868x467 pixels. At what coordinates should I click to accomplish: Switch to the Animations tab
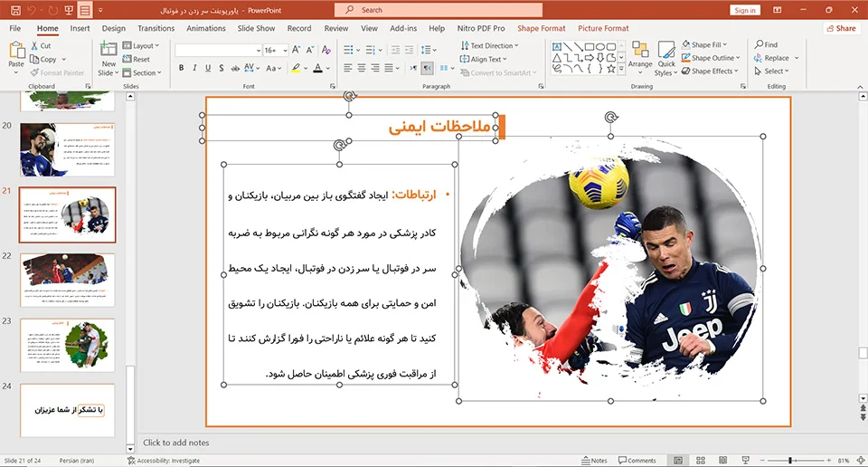(206, 28)
